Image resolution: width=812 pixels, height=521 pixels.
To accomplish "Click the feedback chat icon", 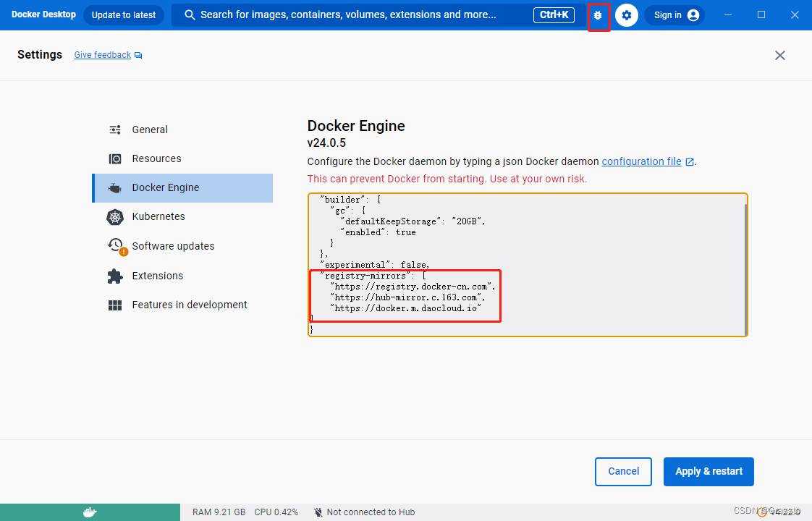I will (x=138, y=56).
